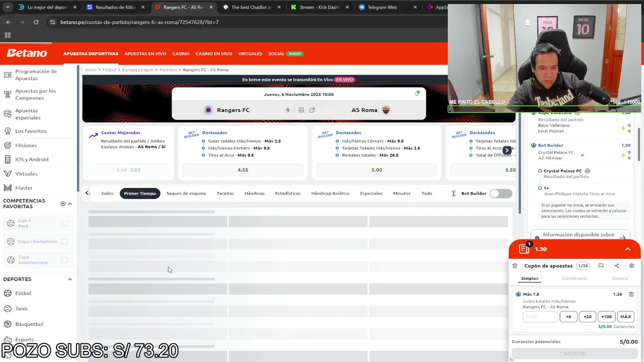Screen dimensions: 644x362
Task: Toggle the Bet Builder switch
Action: point(501,194)
